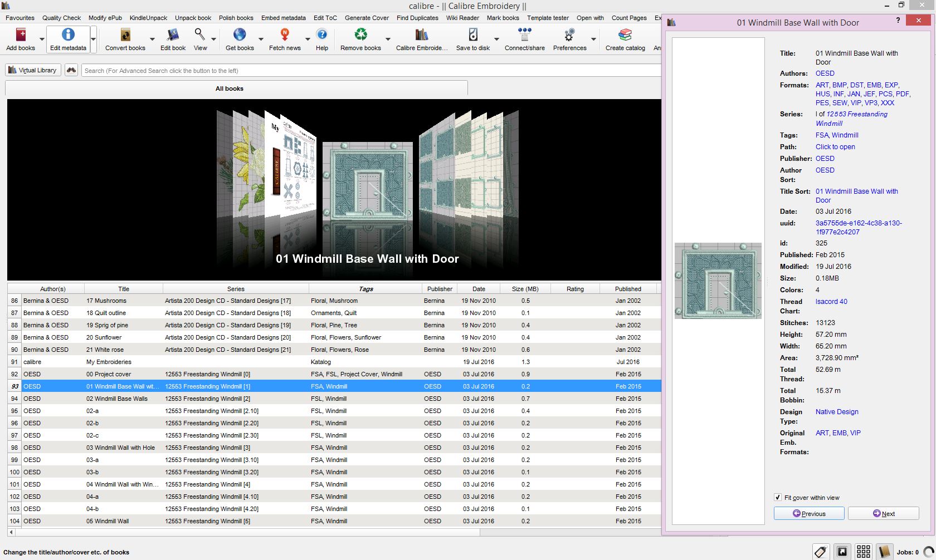Click the Fetch news icon
This screenshot has width=936, height=560.
[x=285, y=36]
